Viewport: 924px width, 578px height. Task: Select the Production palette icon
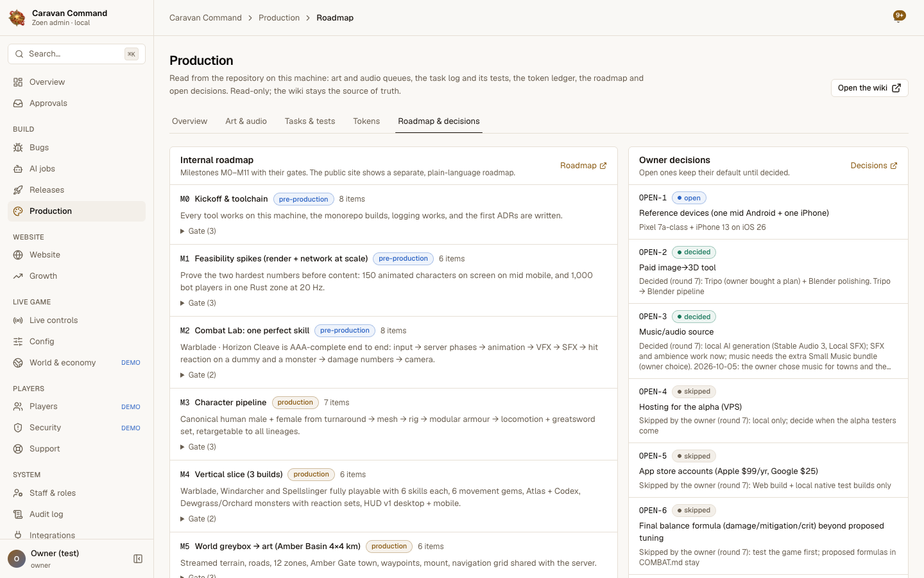click(18, 211)
